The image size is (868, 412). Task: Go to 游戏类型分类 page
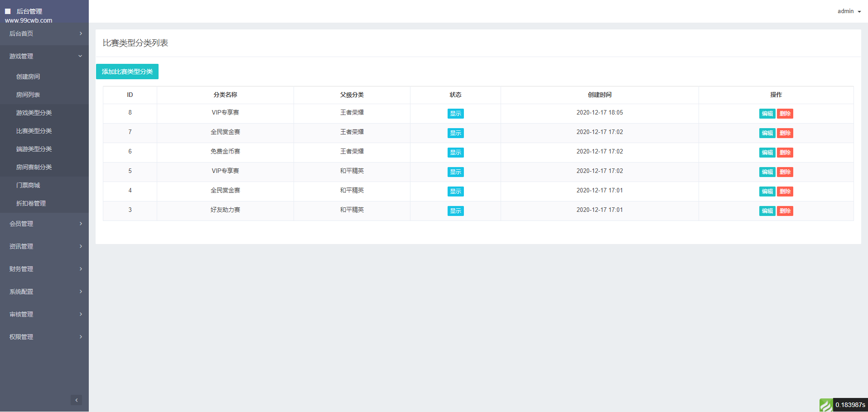[44, 113]
